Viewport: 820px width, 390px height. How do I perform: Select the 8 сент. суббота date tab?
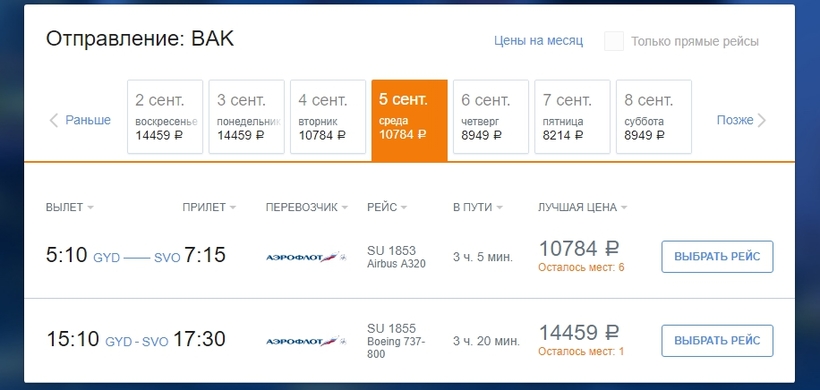654,117
